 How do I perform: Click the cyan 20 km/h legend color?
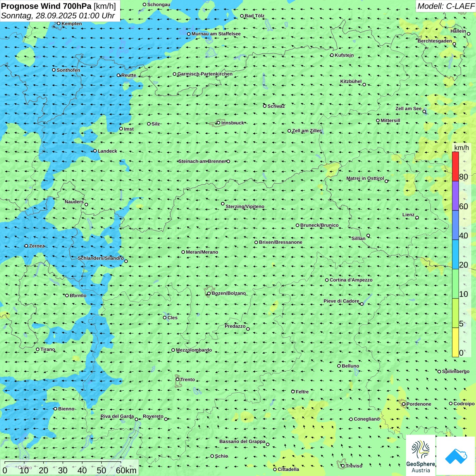455,254
